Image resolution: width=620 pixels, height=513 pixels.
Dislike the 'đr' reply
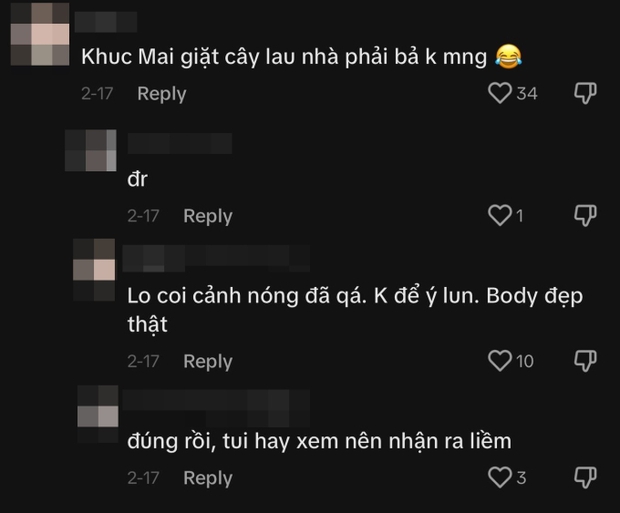click(585, 216)
